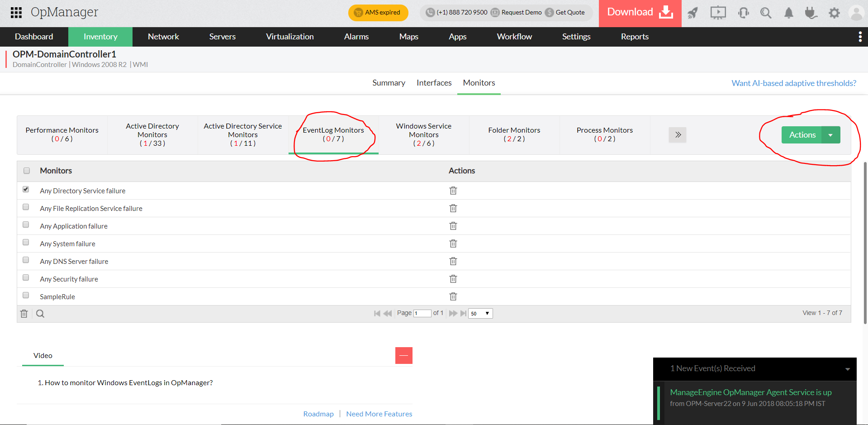Screen dimensions: 868x425
Task: Select the Folder Monitors tab
Action: [x=514, y=135]
